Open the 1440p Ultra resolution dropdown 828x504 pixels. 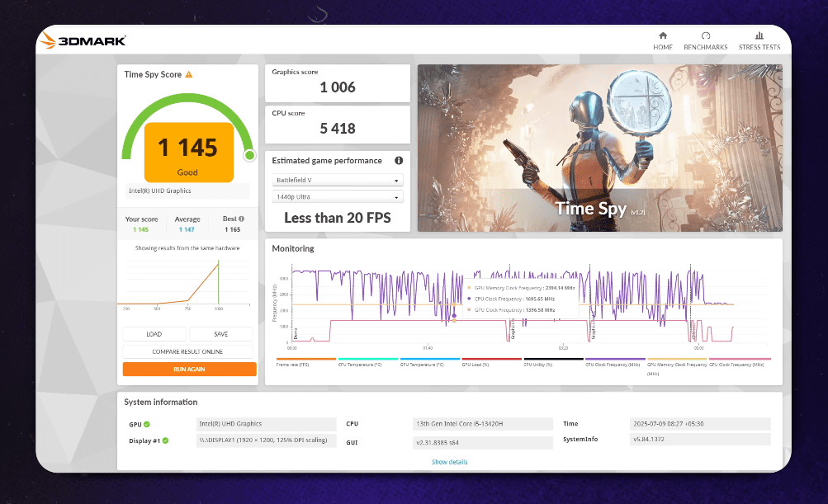pyautogui.click(x=338, y=197)
